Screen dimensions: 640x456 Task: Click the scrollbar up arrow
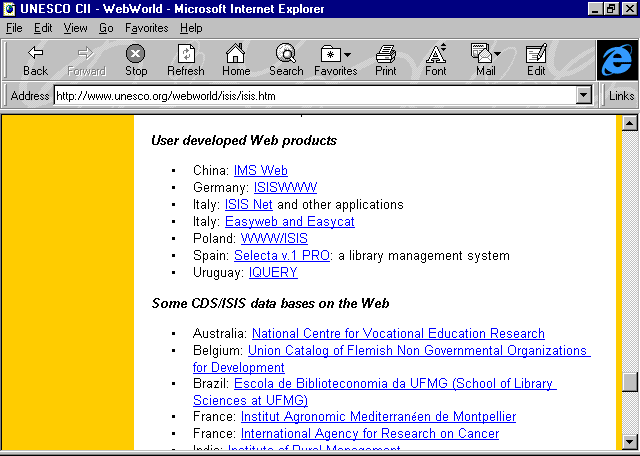click(x=630, y=123)
